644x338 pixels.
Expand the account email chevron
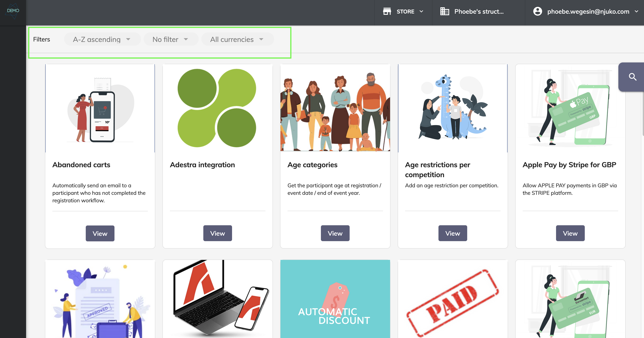tap(636, 11)
